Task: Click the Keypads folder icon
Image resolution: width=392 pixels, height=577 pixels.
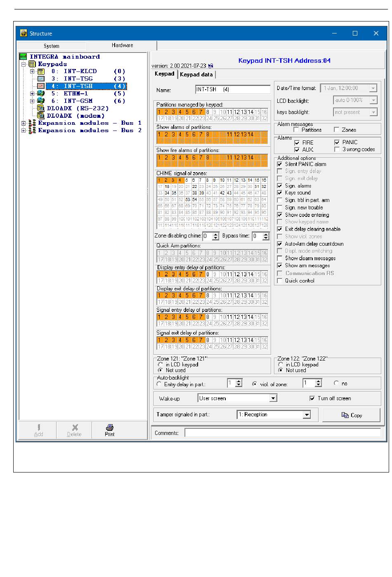Action: pyautogui.click(x=32, y=64)
